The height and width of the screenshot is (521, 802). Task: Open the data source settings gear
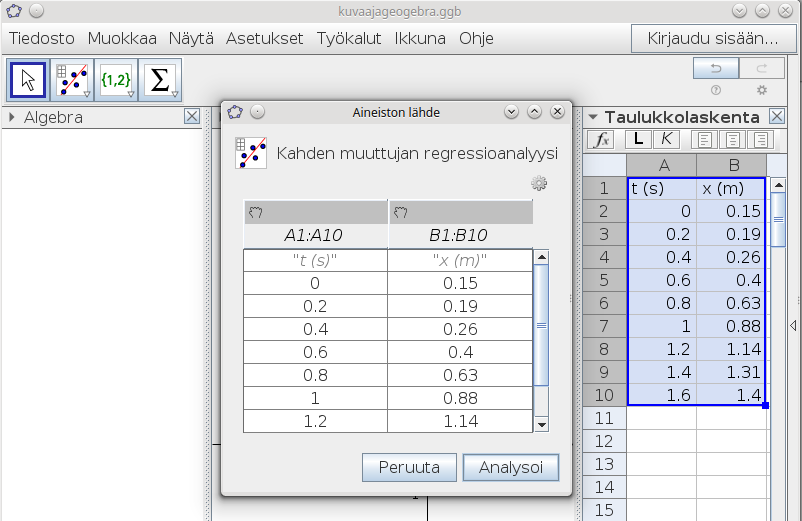point(539,183)
